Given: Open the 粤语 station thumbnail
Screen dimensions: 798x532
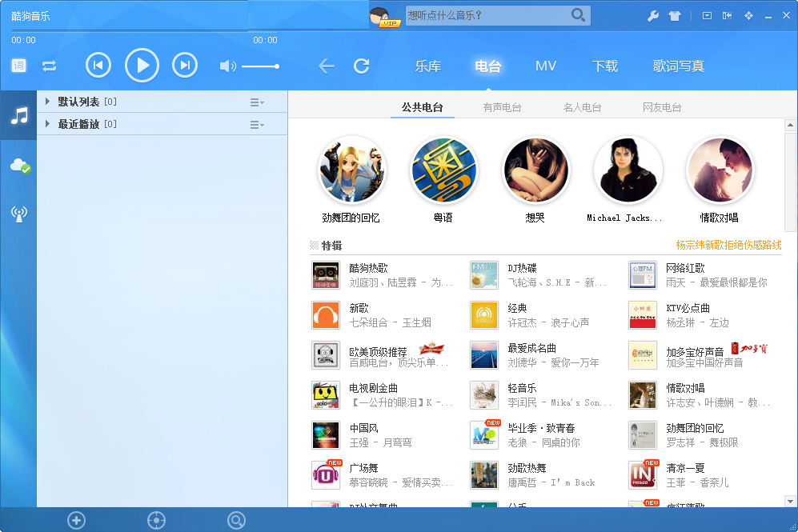Looking at the screenshot, I should (443, 170).
